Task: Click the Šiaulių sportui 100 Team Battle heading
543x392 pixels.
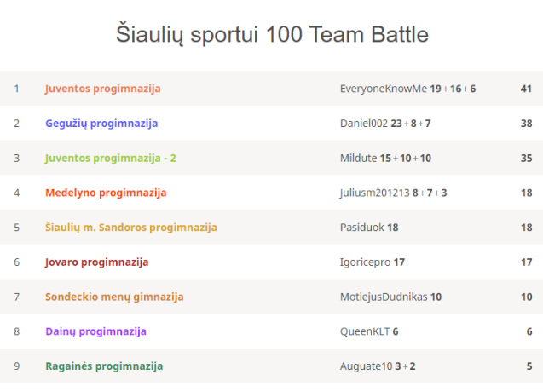Action: point(272,35)
